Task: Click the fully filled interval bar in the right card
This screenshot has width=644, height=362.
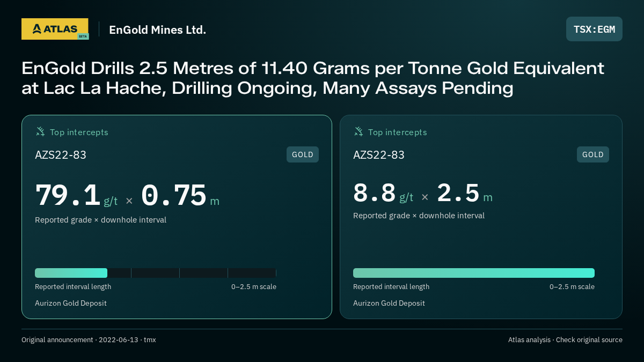Action: point(474,273)
